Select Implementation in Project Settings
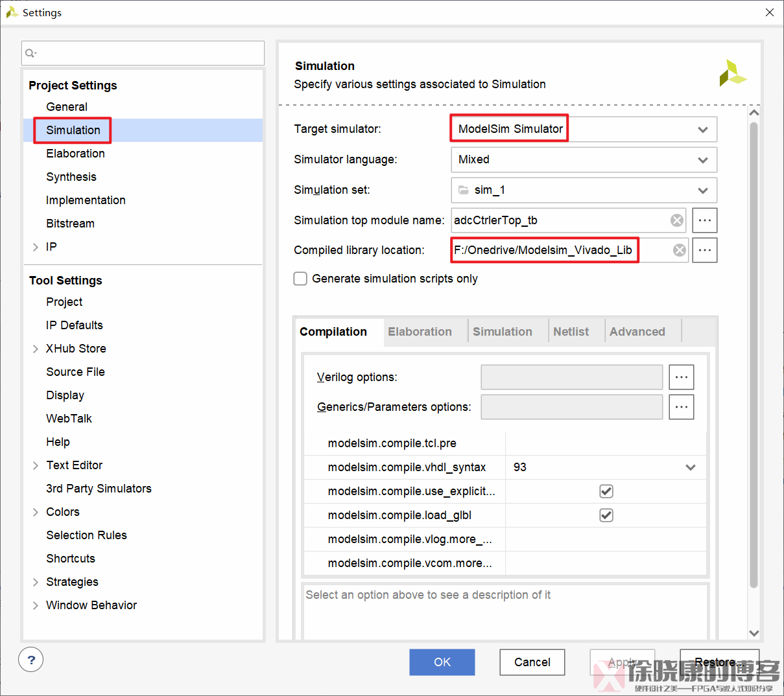This screenshot has width=784, height=696. click(x=86, y=200)
